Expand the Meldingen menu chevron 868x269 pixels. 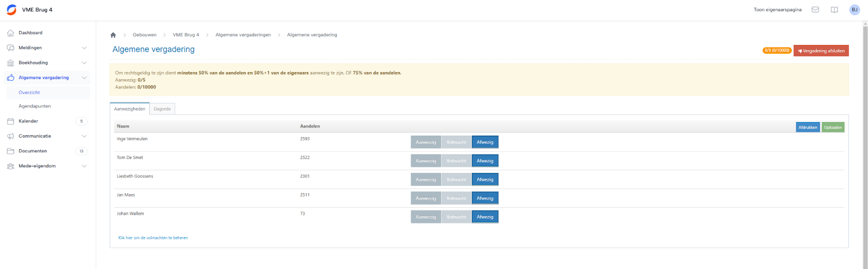(84, 48)
